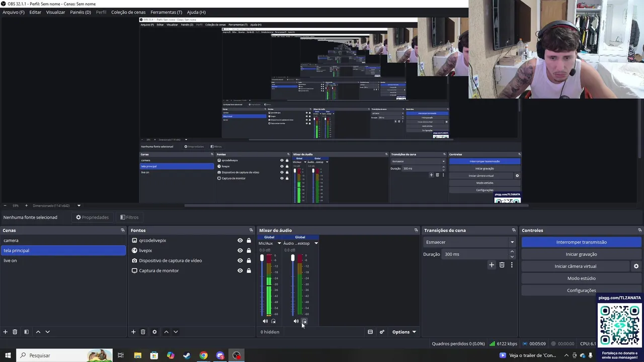This screenshot has height=362, width=644.
Task: Unlock the qrcodelivepix source
Action: 249,240
